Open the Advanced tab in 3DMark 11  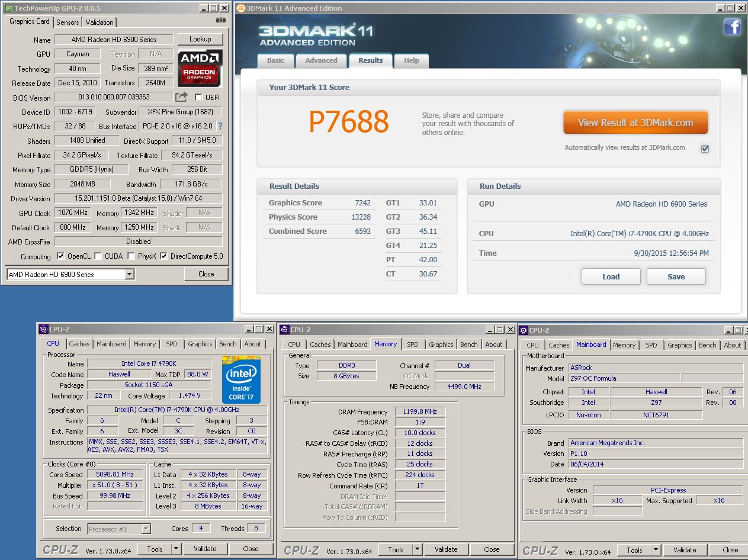[321, 60]
